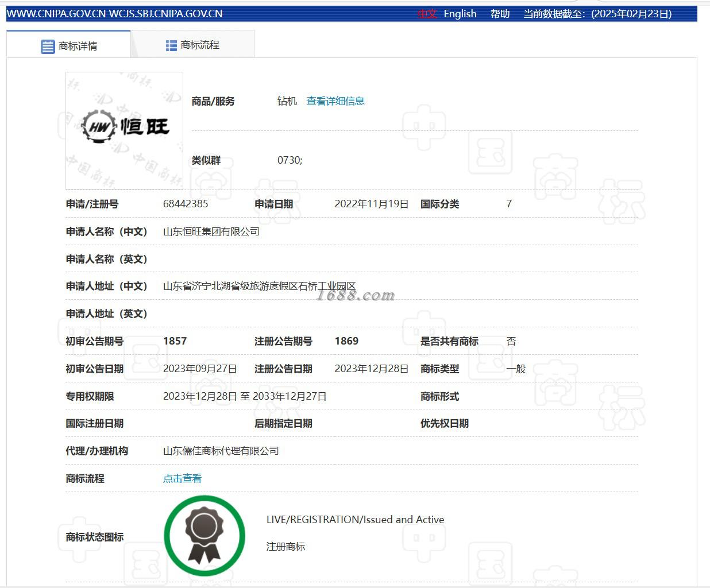
Task: Click the 国际注册日期 field label
Action: pos(95,423)
